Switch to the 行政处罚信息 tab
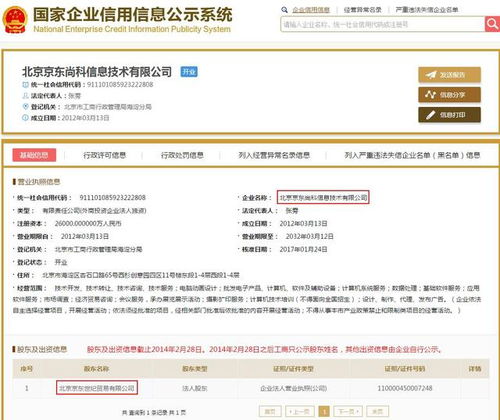 pos(182,155)
